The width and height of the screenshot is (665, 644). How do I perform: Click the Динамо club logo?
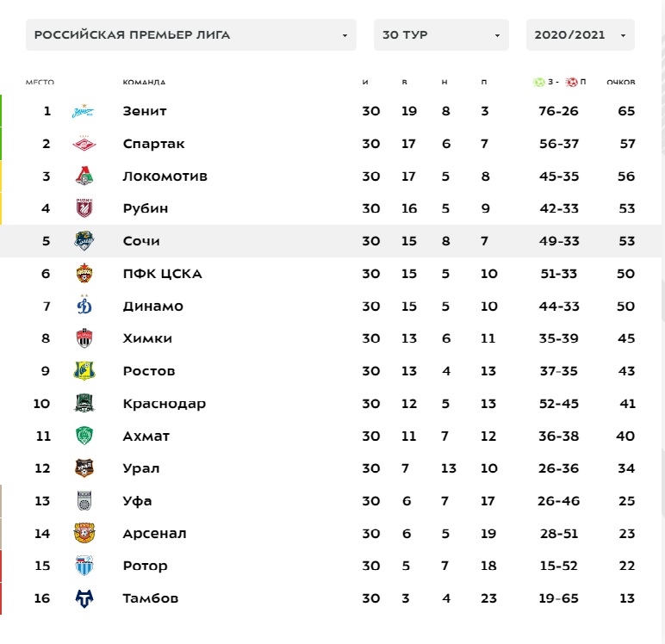[x=84, y=305]
